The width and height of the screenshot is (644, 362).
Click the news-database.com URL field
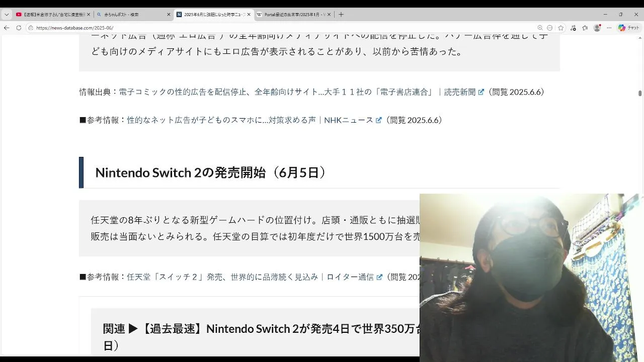click(x=282, y=28)
